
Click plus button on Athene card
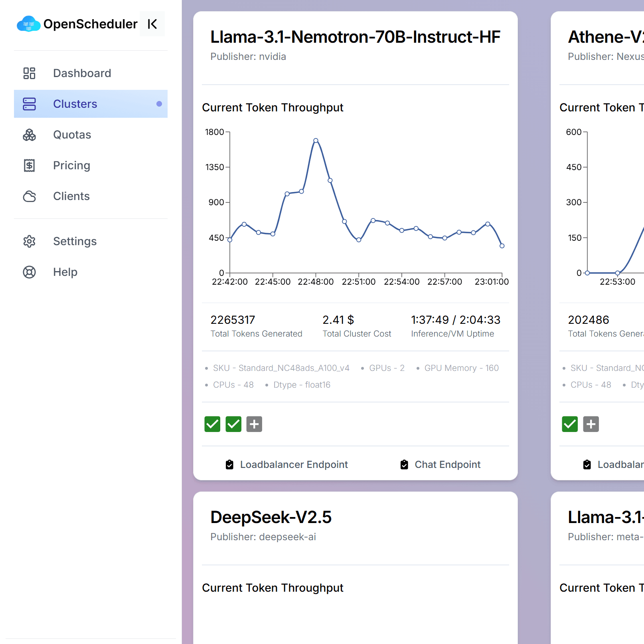pos(591,424)
